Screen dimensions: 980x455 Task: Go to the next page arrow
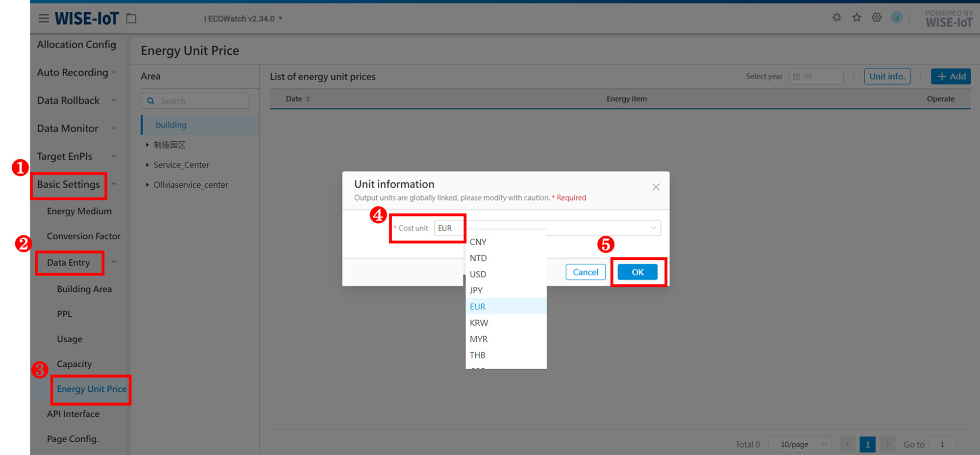pyautogui.click(x=887, y=444)
